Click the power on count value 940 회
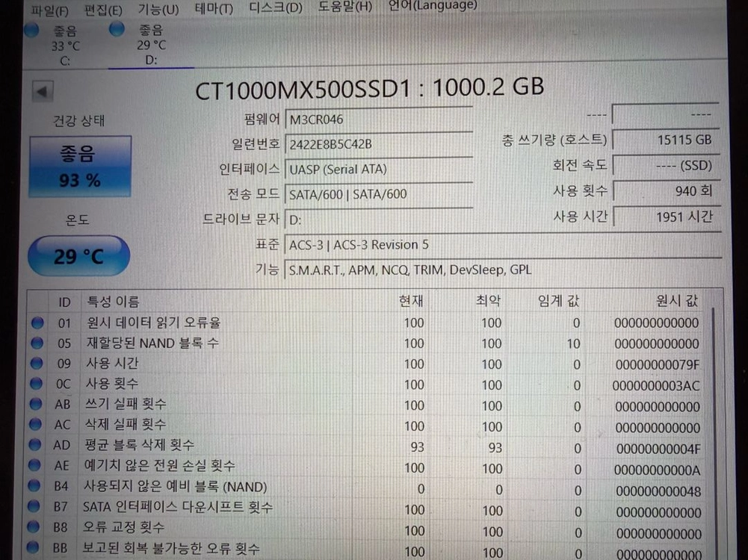This screenshot has height=560, width=748. point(667,191)
